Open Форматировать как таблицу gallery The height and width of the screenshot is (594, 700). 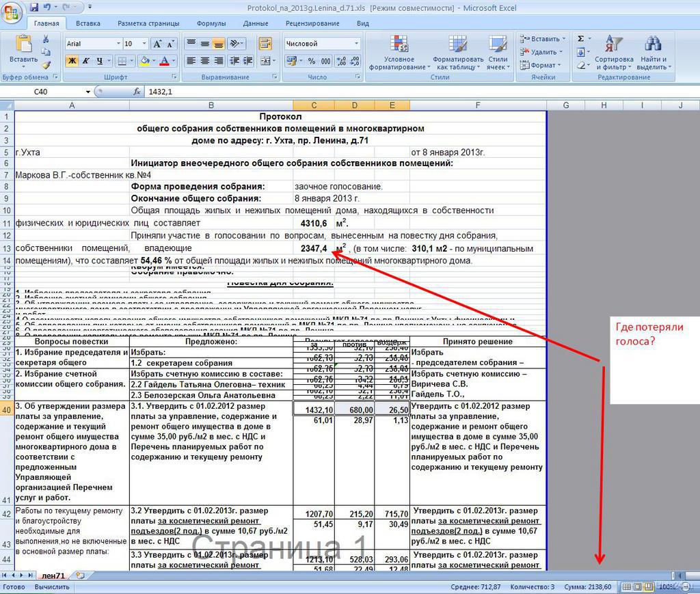click(x=458, y=53)
